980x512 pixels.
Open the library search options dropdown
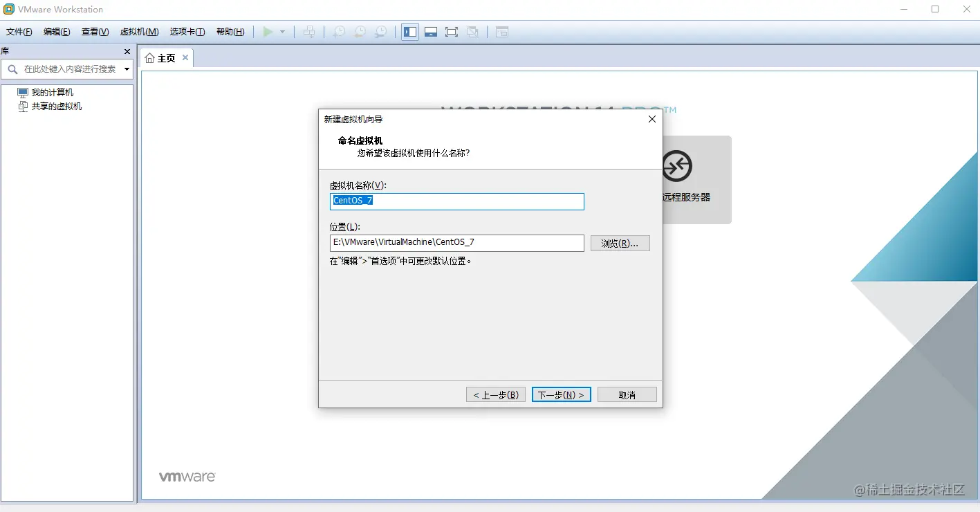pyautogui.click(x=127, y=69)
